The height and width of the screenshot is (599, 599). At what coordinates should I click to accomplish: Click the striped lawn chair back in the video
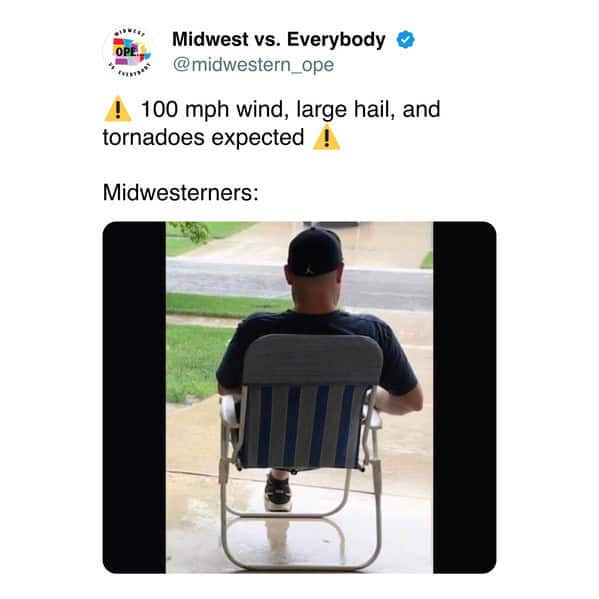(x=302, y=427)
